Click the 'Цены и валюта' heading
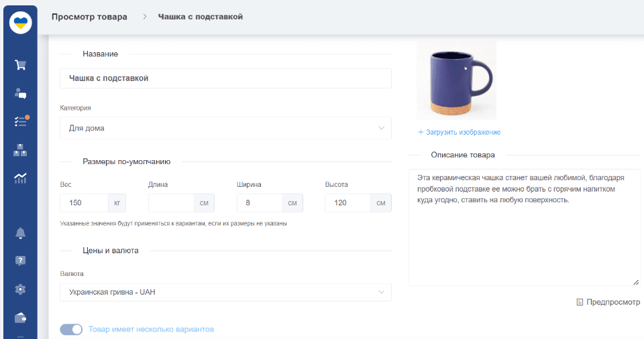Viewport: 644px width, 339px height. 111,251
